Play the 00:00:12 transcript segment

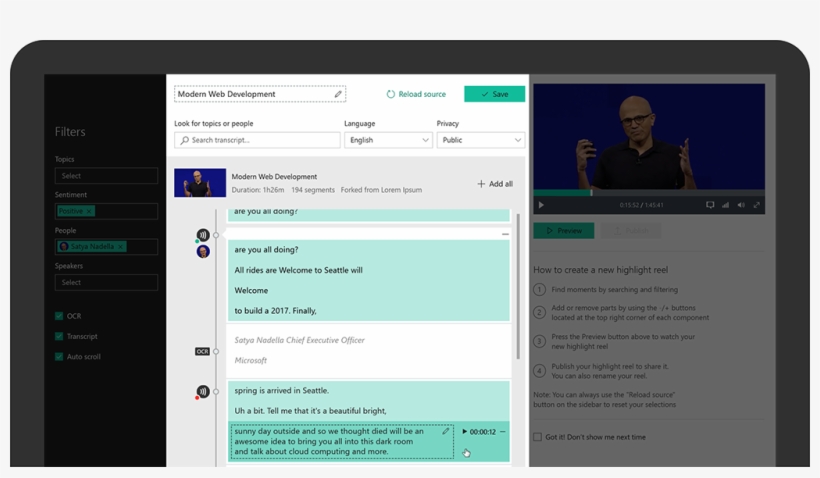click(x=464, y=432)
